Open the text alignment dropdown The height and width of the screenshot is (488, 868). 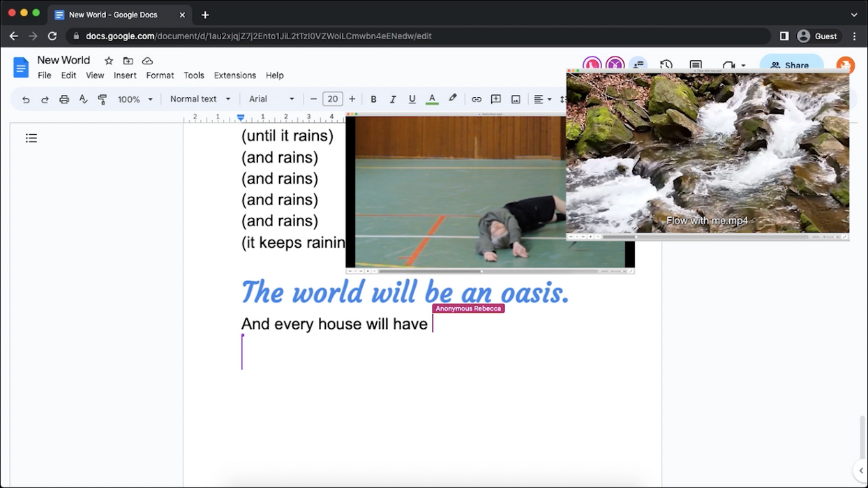[542, 99]
